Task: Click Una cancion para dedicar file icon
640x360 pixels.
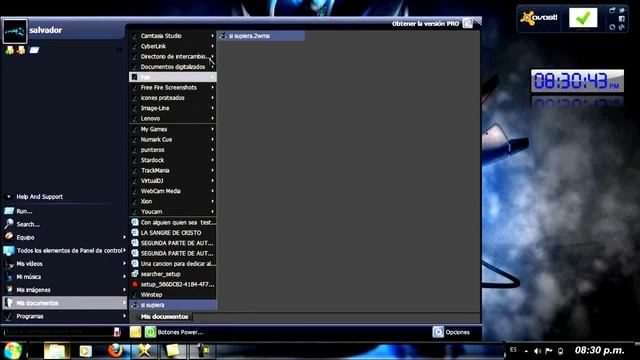Action: 135,264
